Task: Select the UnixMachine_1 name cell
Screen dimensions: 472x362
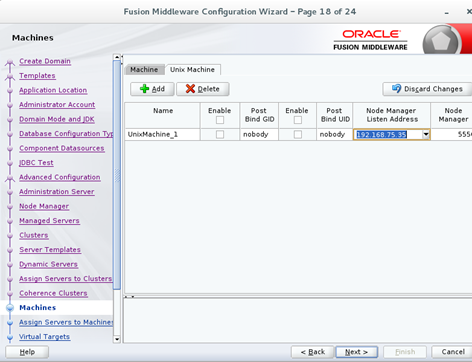Action: 163,134
